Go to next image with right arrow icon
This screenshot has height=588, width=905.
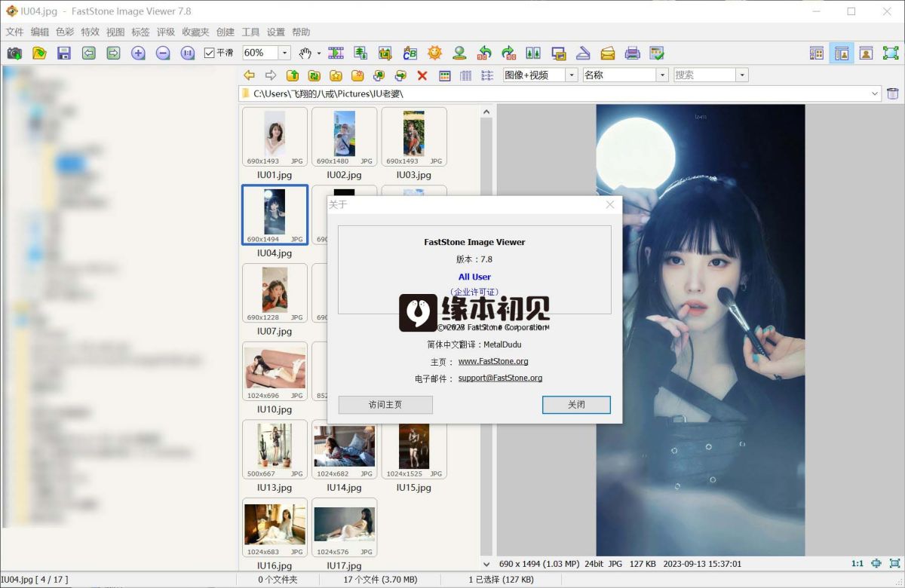113,54
